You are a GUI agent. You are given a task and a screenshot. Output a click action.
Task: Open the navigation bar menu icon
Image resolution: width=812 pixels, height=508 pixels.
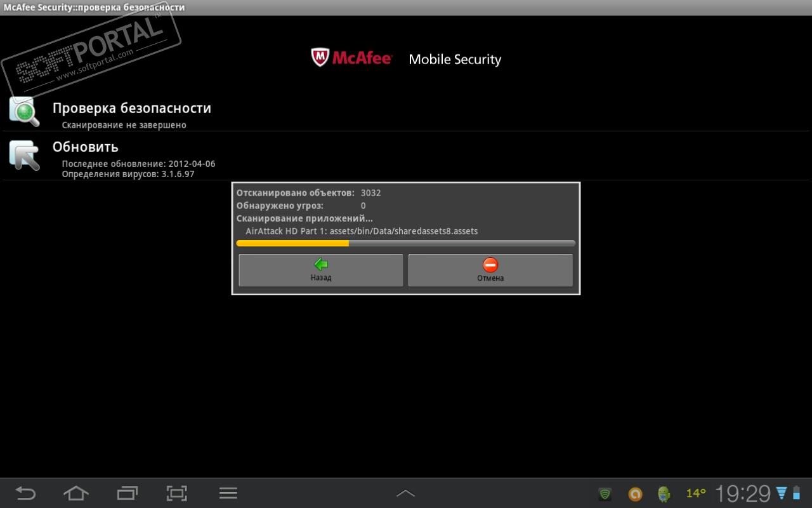(x=228, y=493)
